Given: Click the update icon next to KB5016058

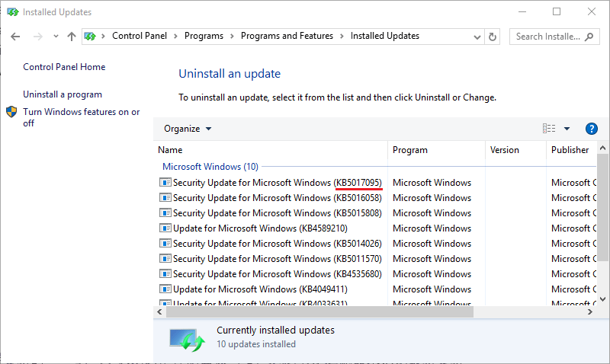Looking at the screenshot, I should 165,197.
